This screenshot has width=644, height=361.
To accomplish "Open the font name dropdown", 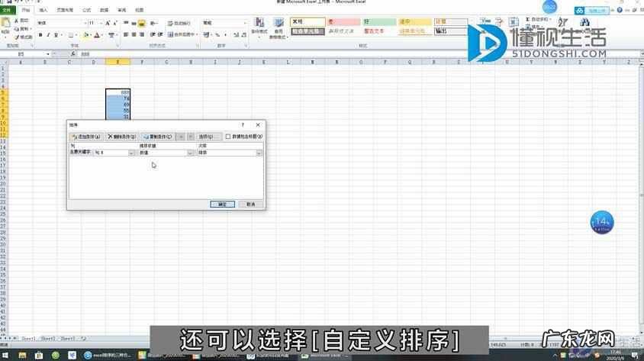I will click(85, 23).
